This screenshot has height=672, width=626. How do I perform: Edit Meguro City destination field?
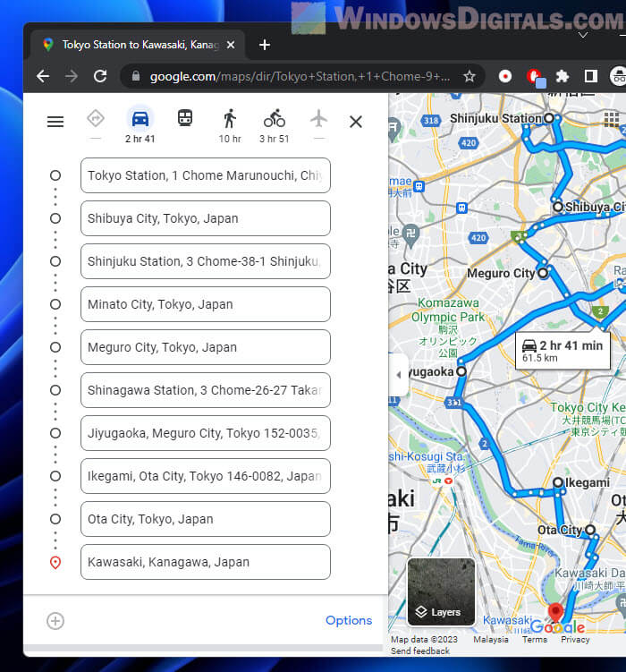206,347
